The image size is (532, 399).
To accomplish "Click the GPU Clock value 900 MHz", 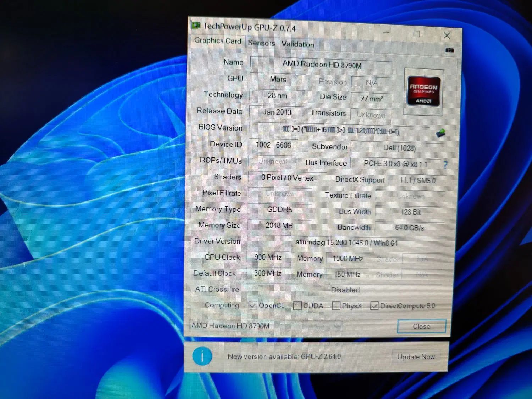I will point(268,257).
